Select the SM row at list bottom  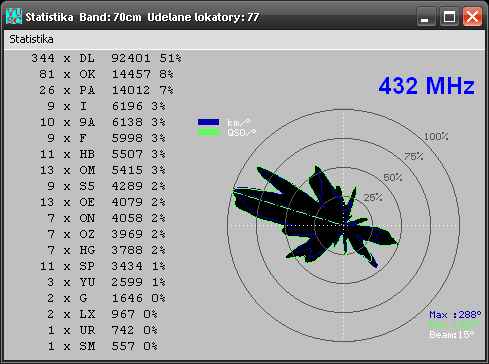102,346
